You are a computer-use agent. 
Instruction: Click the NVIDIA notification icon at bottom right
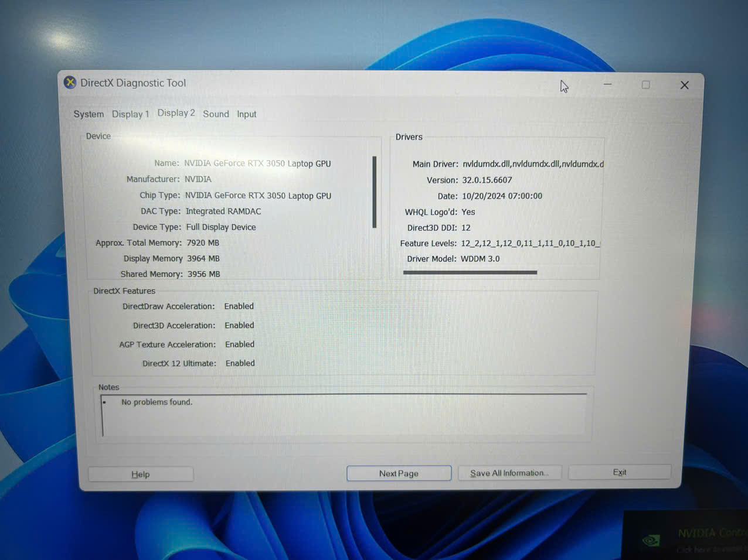(651, 540)
